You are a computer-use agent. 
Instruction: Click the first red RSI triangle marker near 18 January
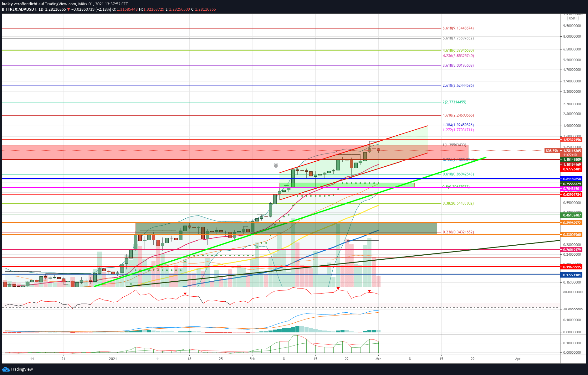pos(185,294)
